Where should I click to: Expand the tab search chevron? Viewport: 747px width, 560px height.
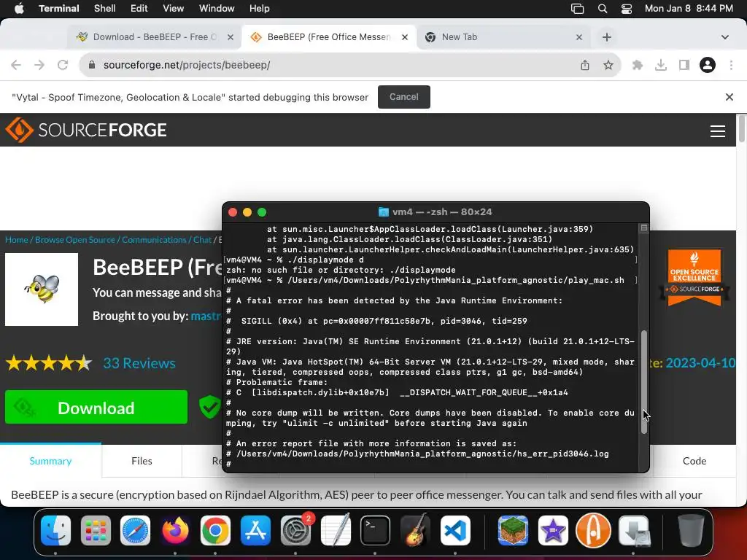[x=724, y=37]
